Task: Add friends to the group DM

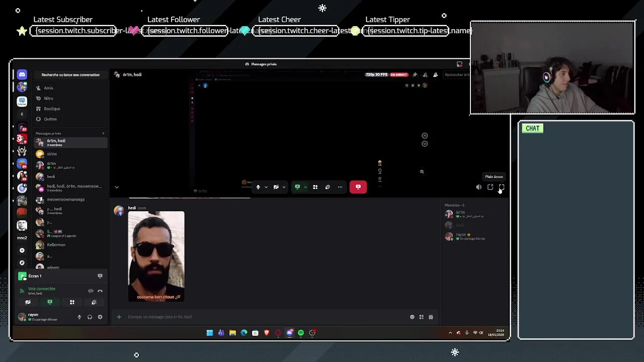Action: (x=425, y=75)
